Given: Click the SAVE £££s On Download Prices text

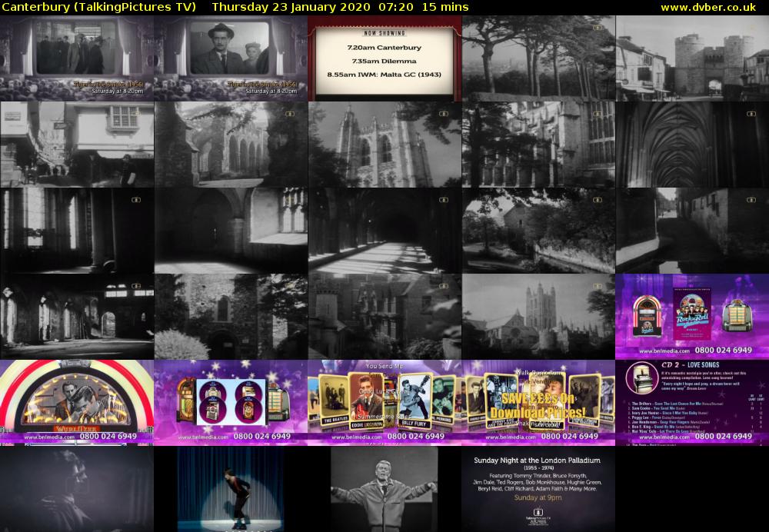Looking at the screenshot, I should click(538, 406).
